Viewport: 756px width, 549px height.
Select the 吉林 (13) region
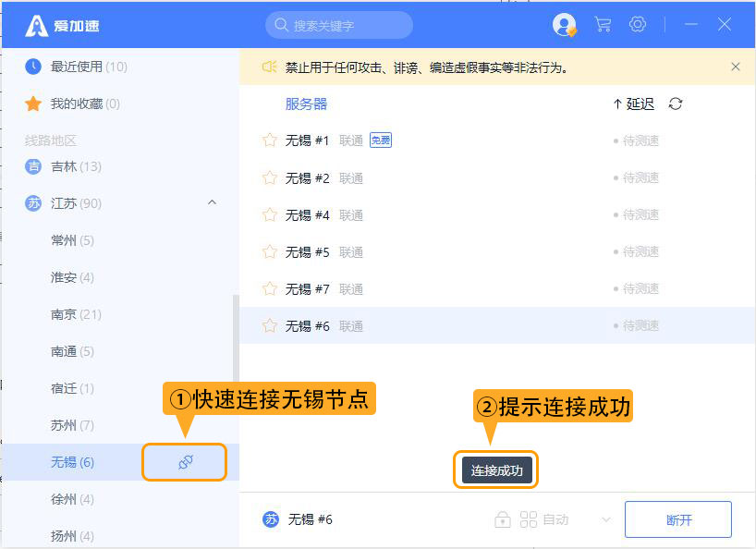pyautogui.click(x=76, y=166)
